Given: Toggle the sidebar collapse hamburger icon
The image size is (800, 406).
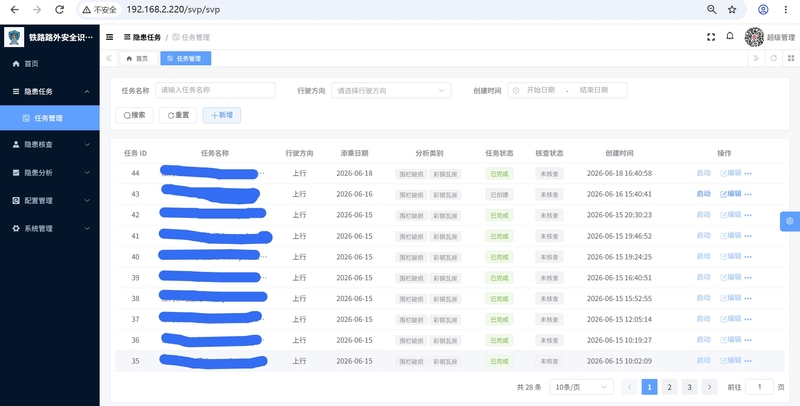Looking at the screenshot, I should click(x=109, y=37).
